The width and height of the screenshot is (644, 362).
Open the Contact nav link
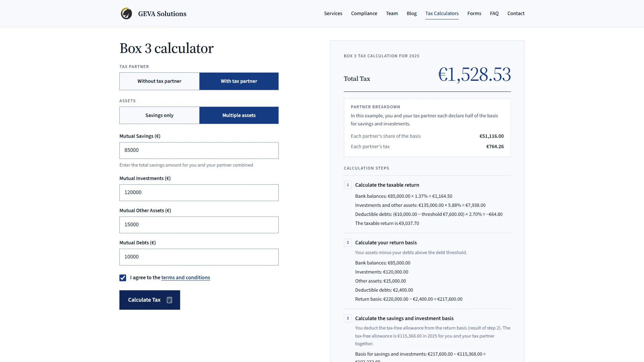[516, 13]
